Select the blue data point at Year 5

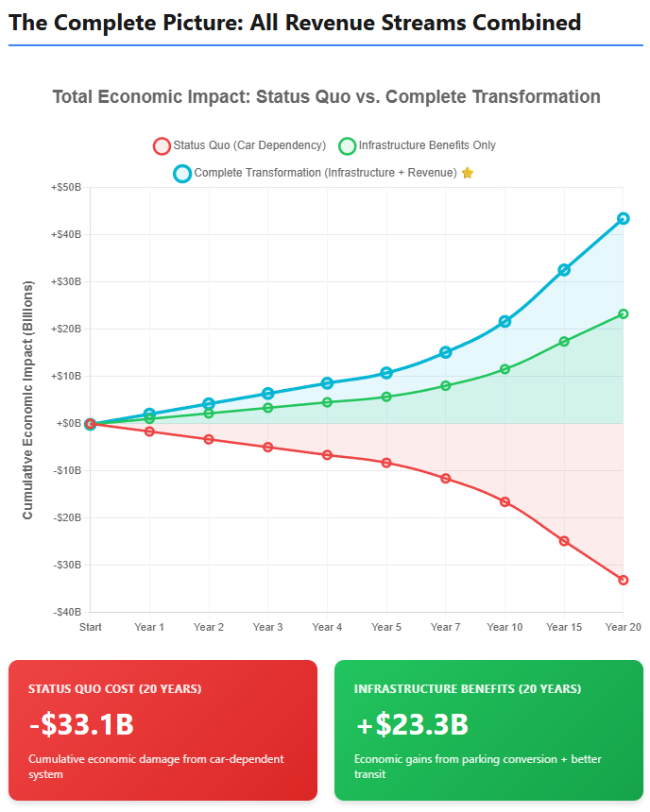pos(386,373)
